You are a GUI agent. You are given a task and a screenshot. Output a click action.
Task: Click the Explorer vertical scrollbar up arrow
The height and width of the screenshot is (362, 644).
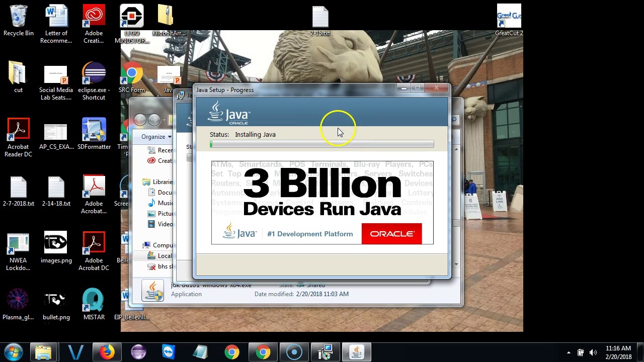tap(456, 149)
